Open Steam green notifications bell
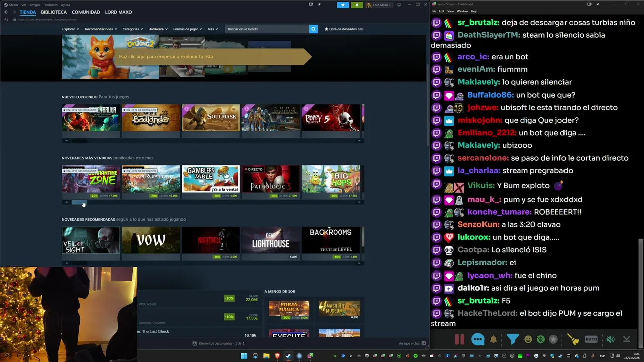This screenshot has height=362, width=644. coord(357,5)
